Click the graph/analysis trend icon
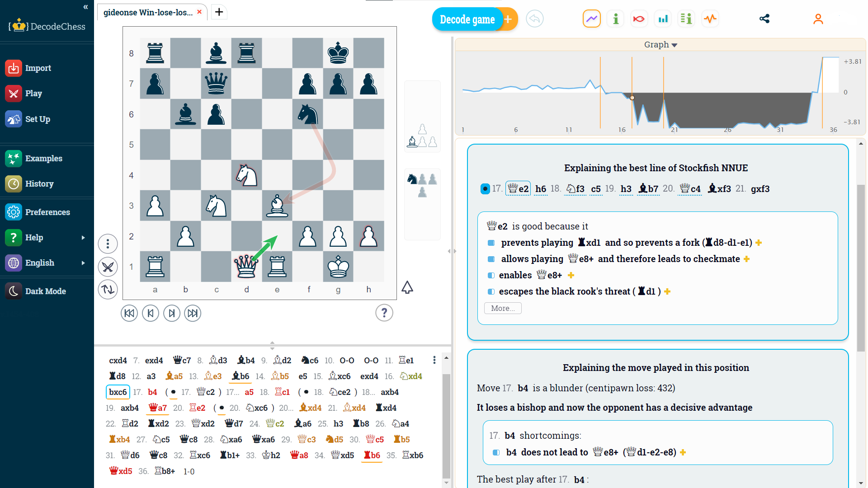Screen dimensions: 868x488 591,19
